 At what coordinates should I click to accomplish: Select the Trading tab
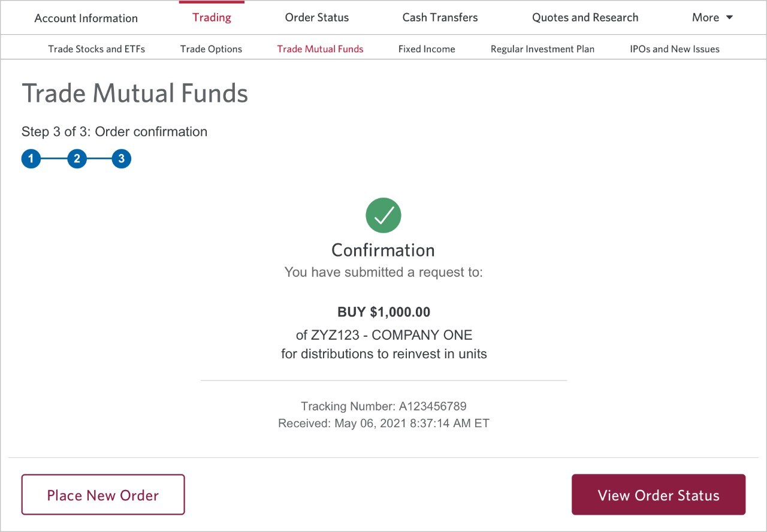212,17
